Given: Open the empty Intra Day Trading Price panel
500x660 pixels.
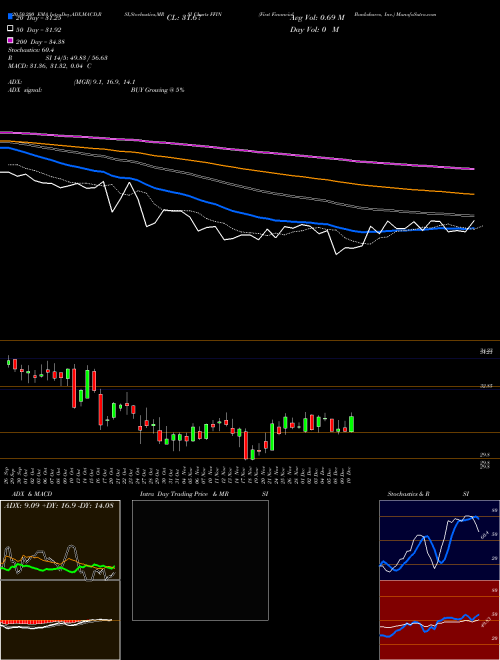Looking at the screenshot, I should [x=200, y=560].
